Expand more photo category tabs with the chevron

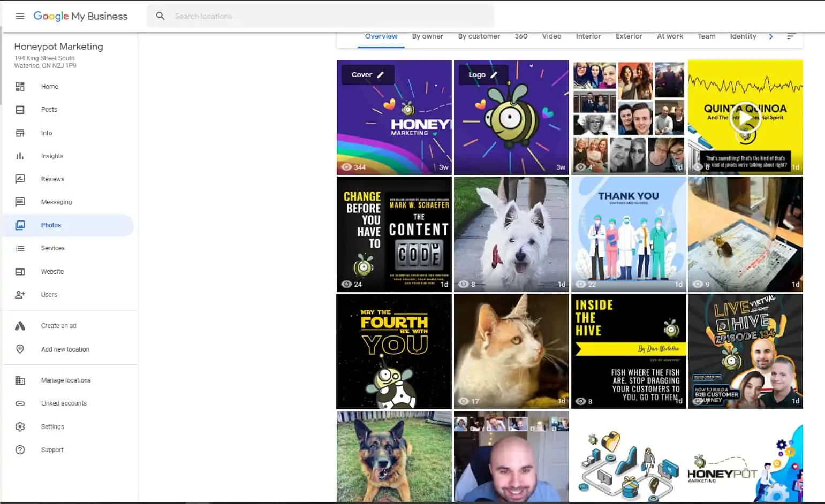pos(771,36)
